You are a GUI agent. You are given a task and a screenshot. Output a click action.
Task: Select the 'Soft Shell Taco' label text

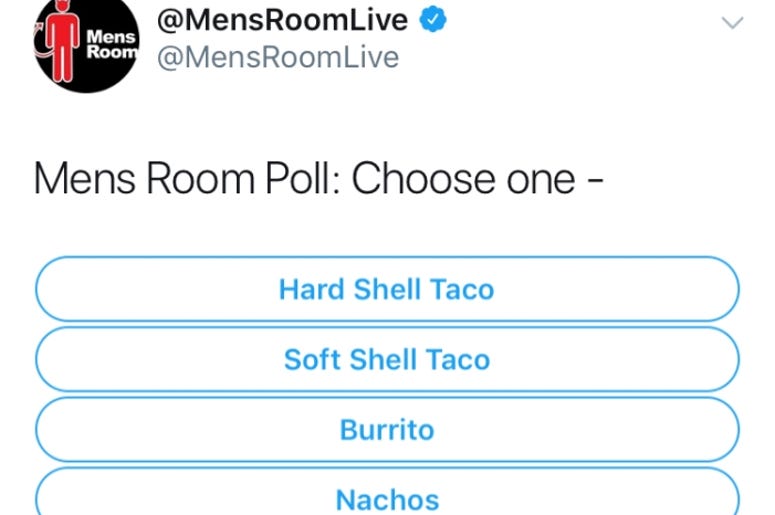(x=387, y=359)
